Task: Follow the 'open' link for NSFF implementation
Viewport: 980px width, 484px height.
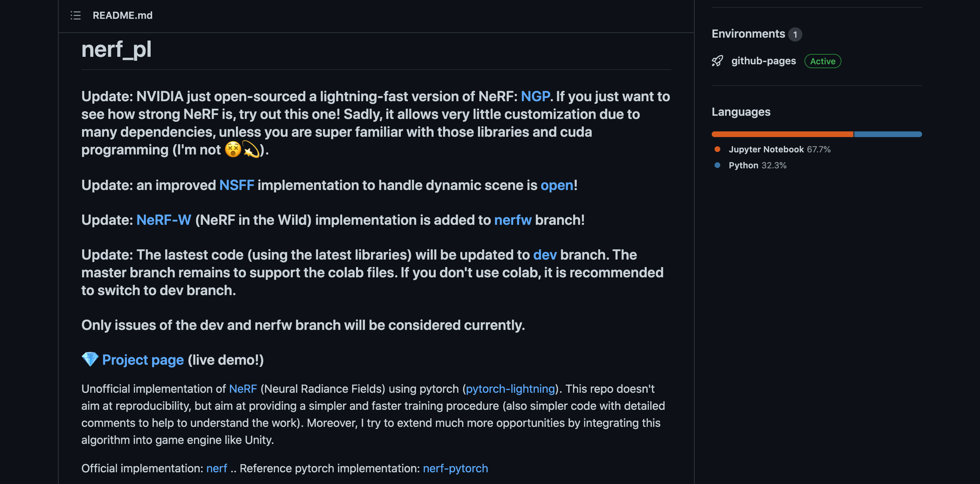Action: 557,185
